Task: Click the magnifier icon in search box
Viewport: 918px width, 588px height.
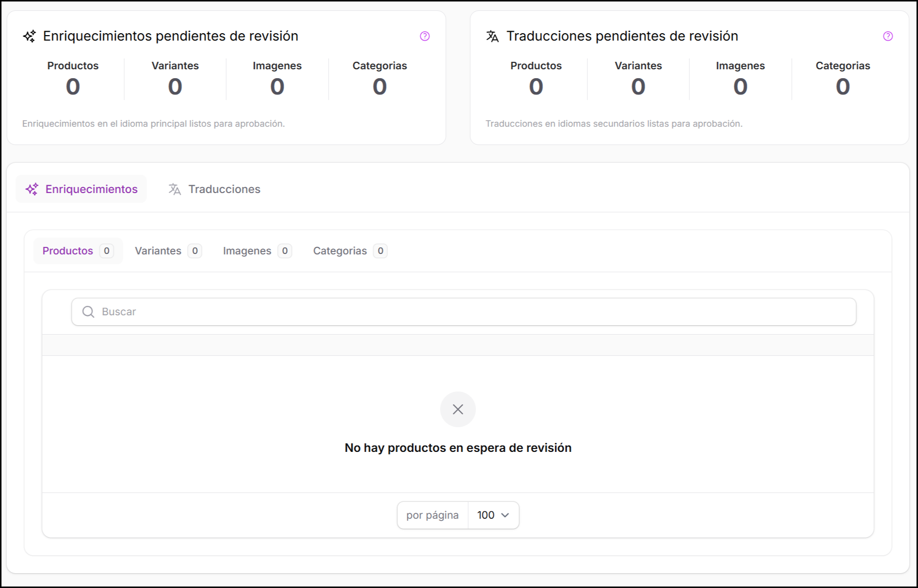Action: click(89, 312)
